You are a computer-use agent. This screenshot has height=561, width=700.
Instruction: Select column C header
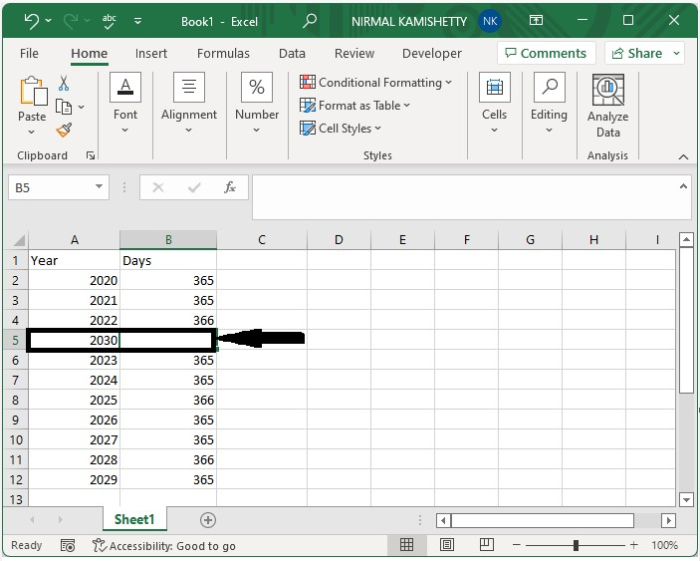pos(262,240)
